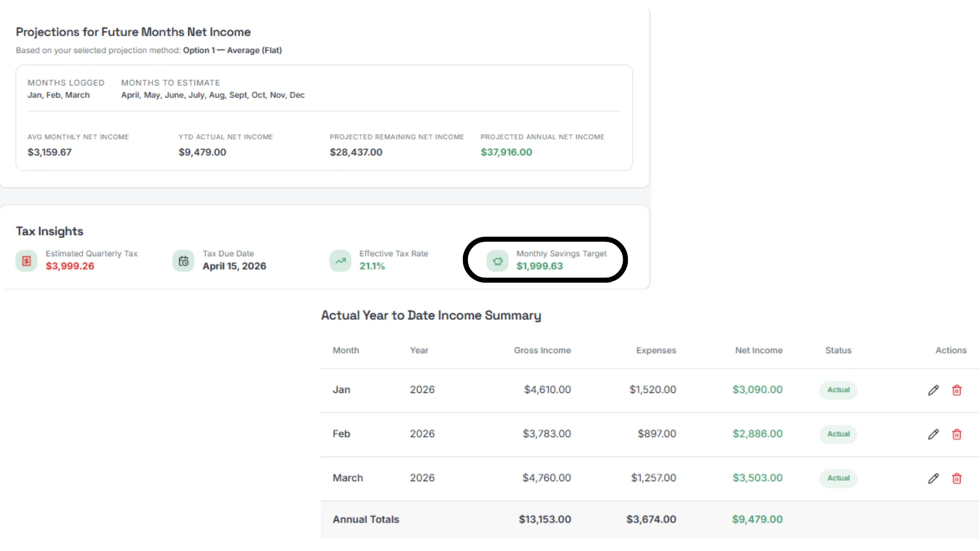Click the Month column header
Viewport: 980px width, 551px height.
pyautogui.click(x=346, y=350)
